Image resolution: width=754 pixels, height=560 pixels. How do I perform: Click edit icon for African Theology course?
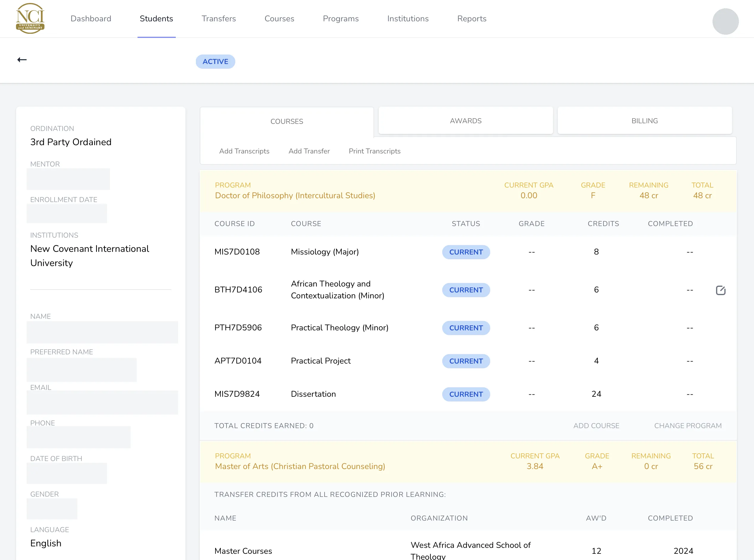(721, 290)
